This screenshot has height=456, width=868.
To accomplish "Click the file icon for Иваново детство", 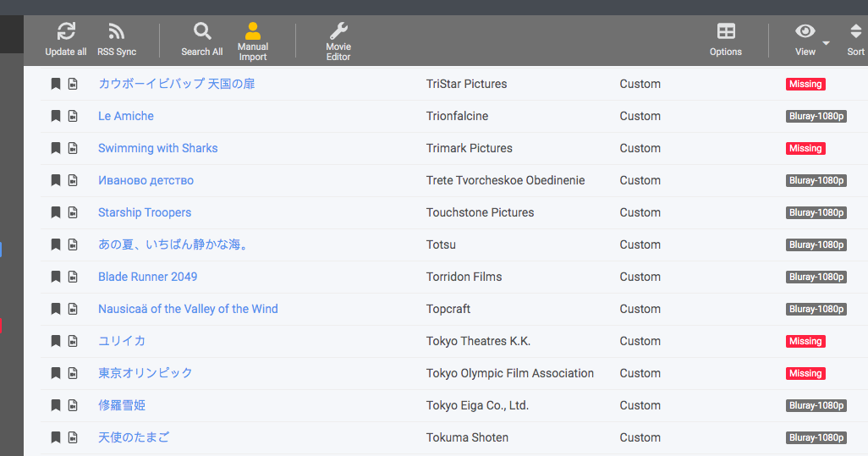I will 73,180.
